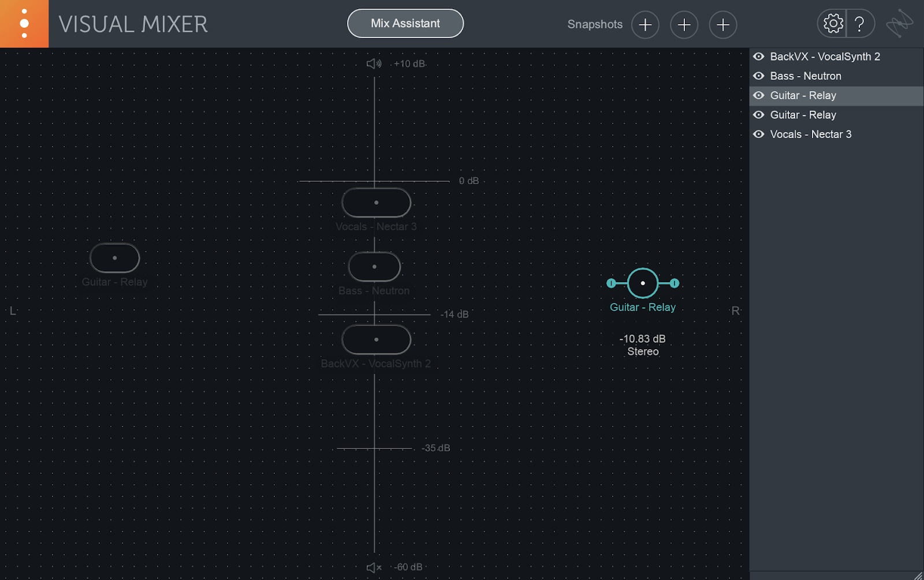924x580 pixels.
Task: Select BackVX - VocalSynth 2 in track list
Action: [x=836, y=57]
